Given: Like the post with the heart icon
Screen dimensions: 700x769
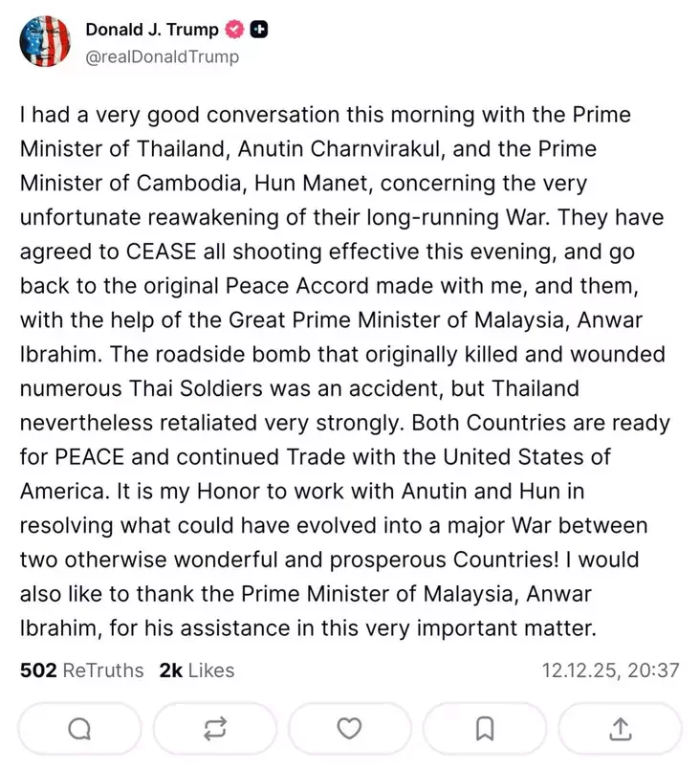Looking at the screenshot, I should pos(350,730).
